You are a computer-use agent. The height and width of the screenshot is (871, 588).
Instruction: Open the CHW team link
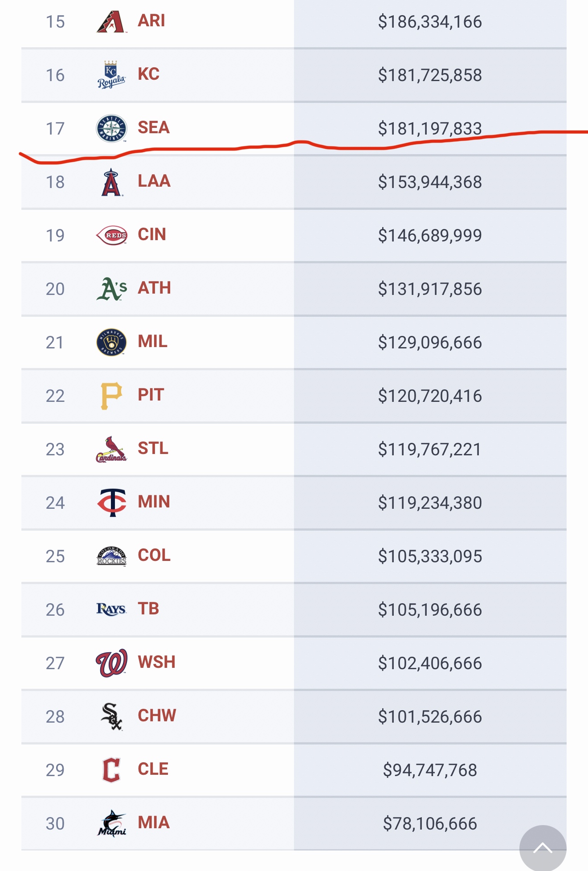coord(157,716)
